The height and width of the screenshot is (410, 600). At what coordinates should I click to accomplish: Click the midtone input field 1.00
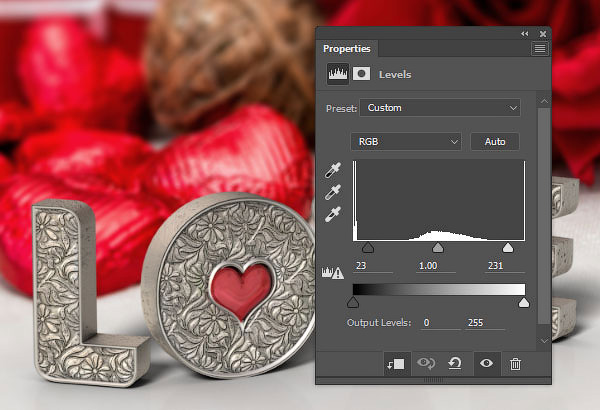(x=435, y=266)
